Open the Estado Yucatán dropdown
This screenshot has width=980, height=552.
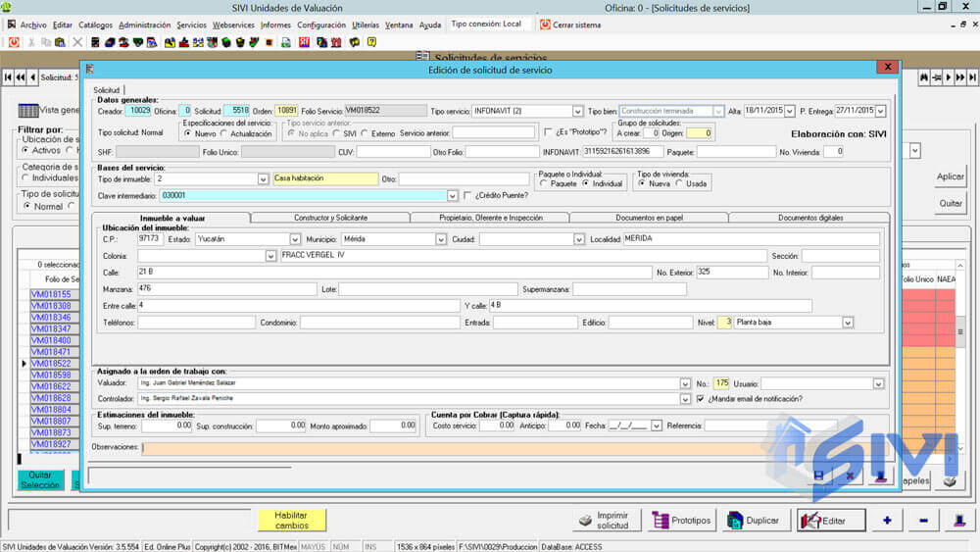click(x=294, y=239)
